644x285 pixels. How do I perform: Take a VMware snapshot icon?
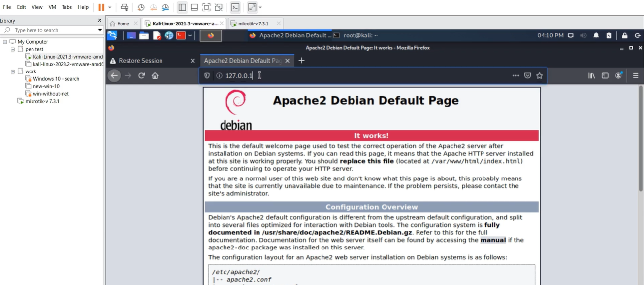(x=141, y=7)
